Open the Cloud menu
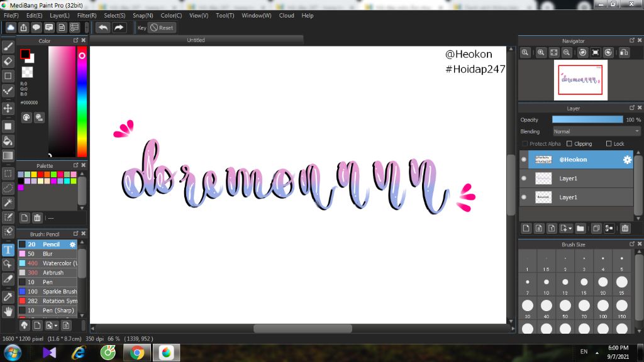The image size is (644, 362). 286,16
